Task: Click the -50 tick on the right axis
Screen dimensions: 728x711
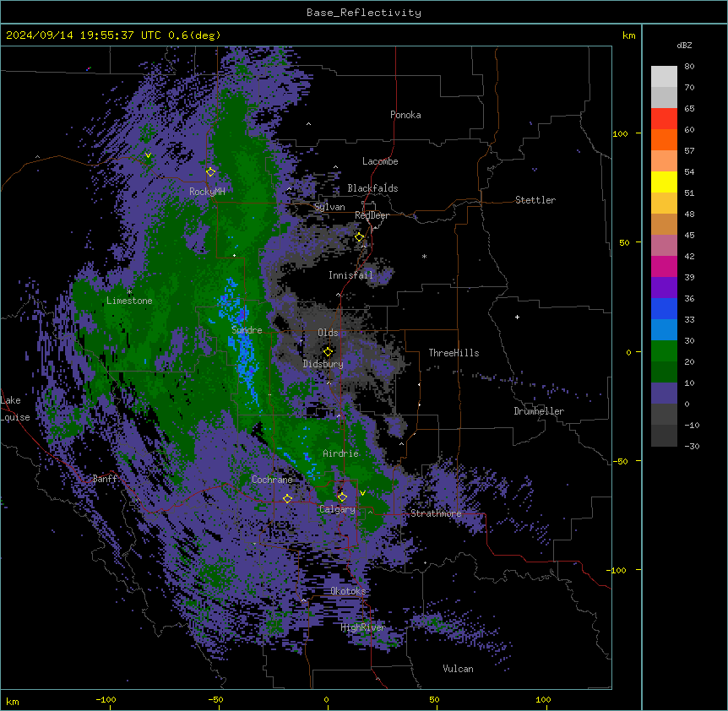Action: 620,461
